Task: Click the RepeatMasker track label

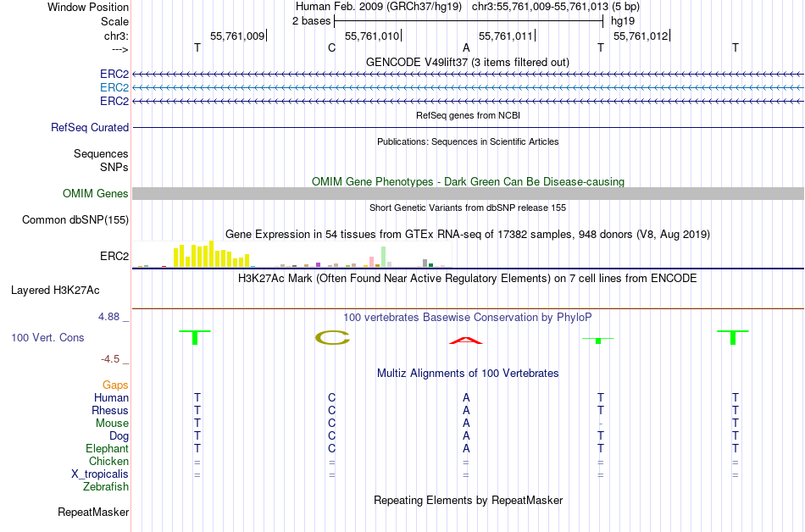Action: (x=93, y=512)
